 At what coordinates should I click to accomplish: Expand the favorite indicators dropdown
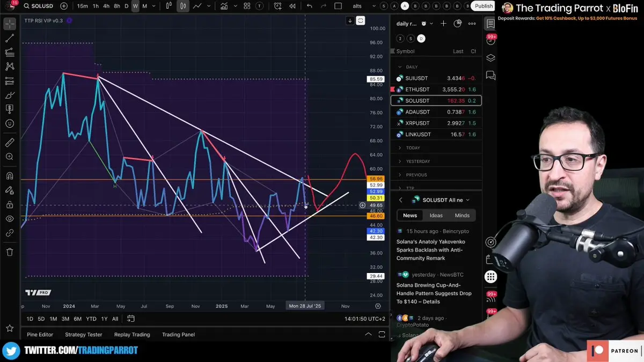point(235,6)
